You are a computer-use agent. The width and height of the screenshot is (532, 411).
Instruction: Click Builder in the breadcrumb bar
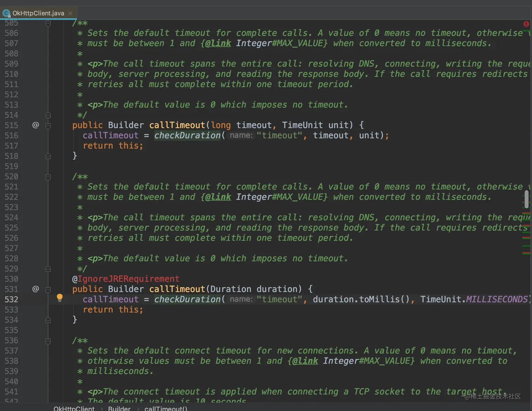point(119,409)
